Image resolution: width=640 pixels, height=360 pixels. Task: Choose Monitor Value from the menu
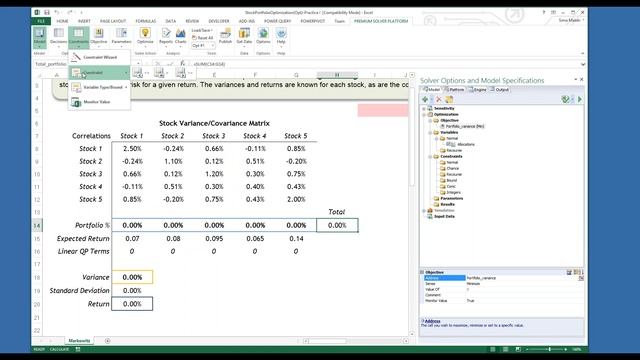coord(99,102)
